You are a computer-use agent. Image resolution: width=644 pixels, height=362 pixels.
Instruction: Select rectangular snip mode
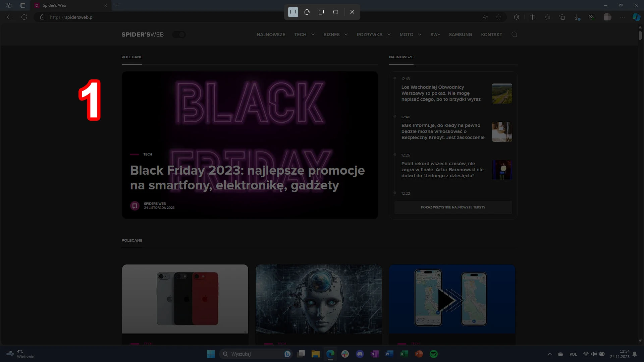(293, 12)
